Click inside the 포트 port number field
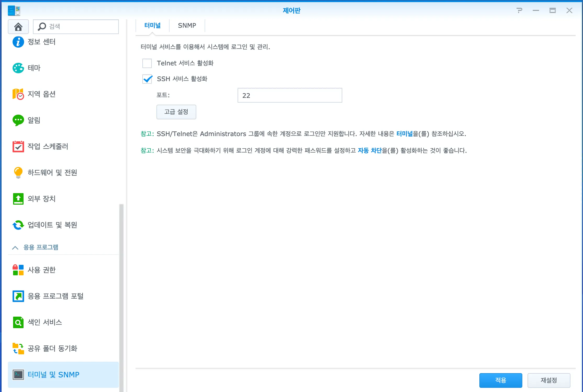Screen dimensions: 583x392 [x=289, y=95]
